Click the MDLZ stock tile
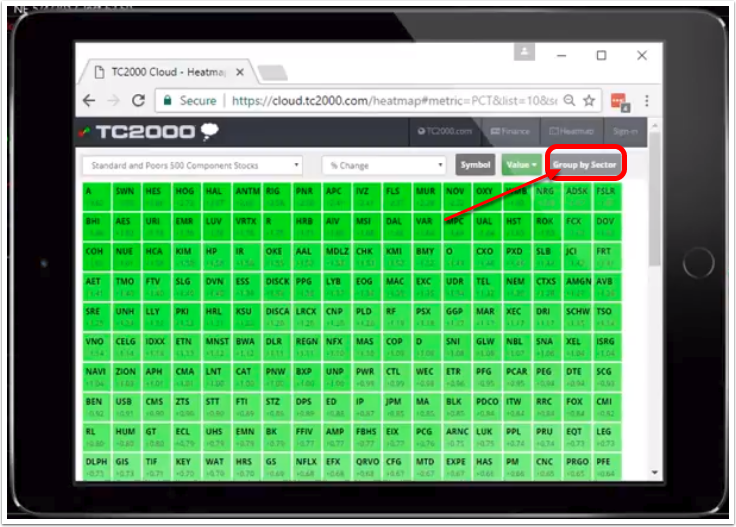This screenshot has width=736, height=527. (x=337, y=257)
